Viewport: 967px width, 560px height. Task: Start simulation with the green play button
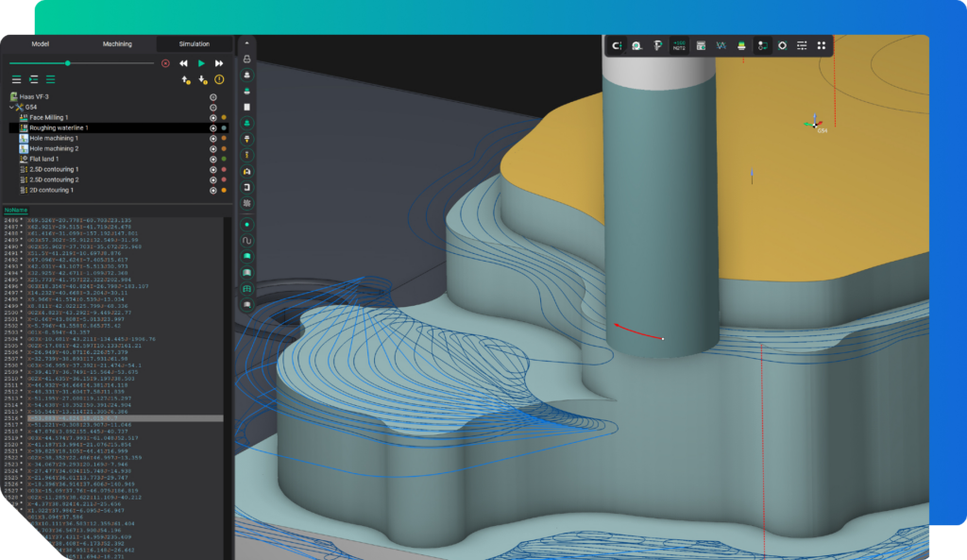coord(201,63)
